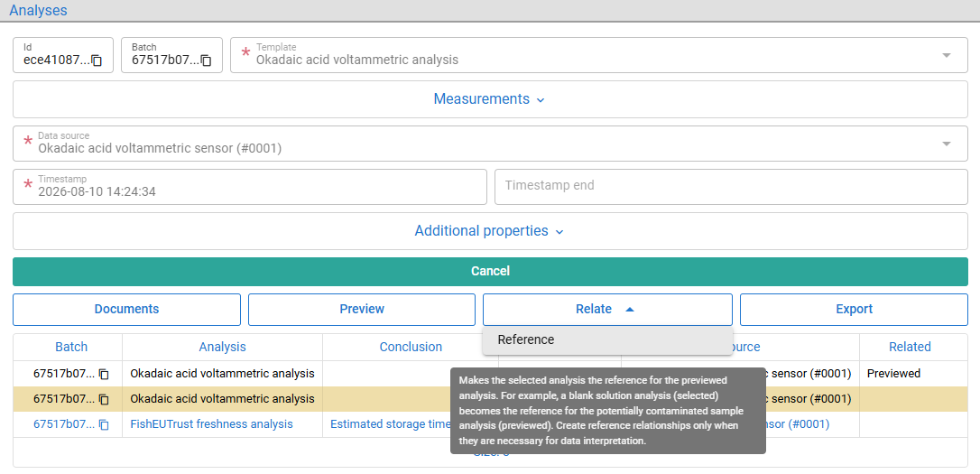Open FishEUTrust freshness analysis link
The image size is (980, 474).
211,424
